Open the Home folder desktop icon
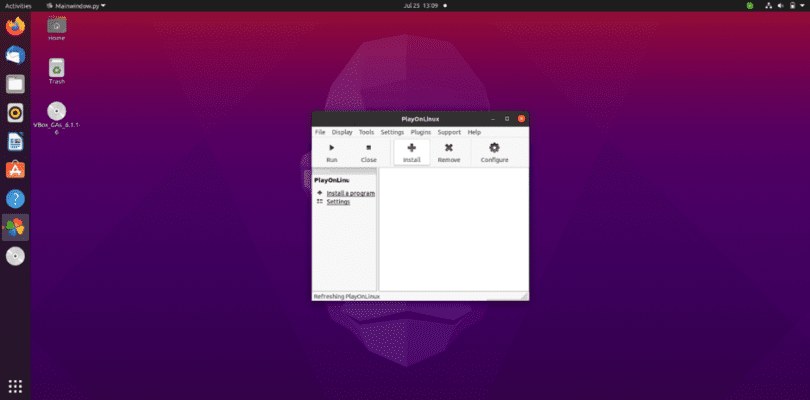 point(57,28)
